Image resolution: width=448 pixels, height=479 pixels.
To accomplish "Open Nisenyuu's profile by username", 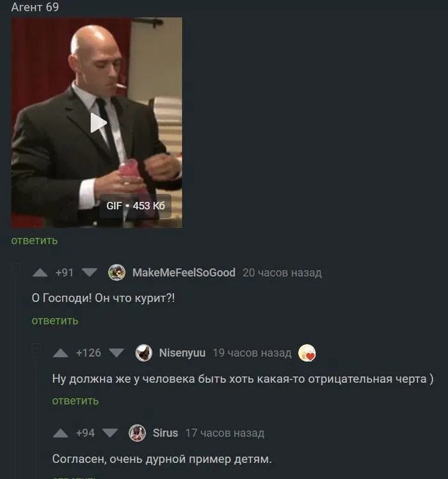I will coord(182,353).
